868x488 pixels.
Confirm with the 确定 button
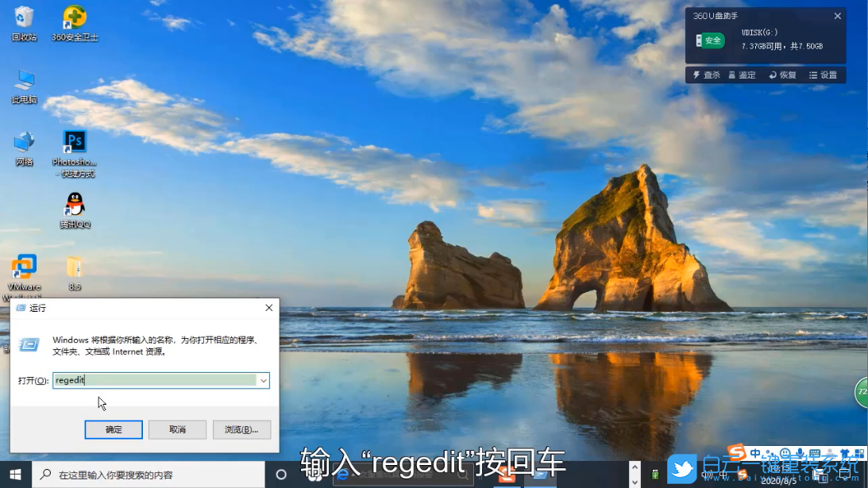tap(113, 429)
